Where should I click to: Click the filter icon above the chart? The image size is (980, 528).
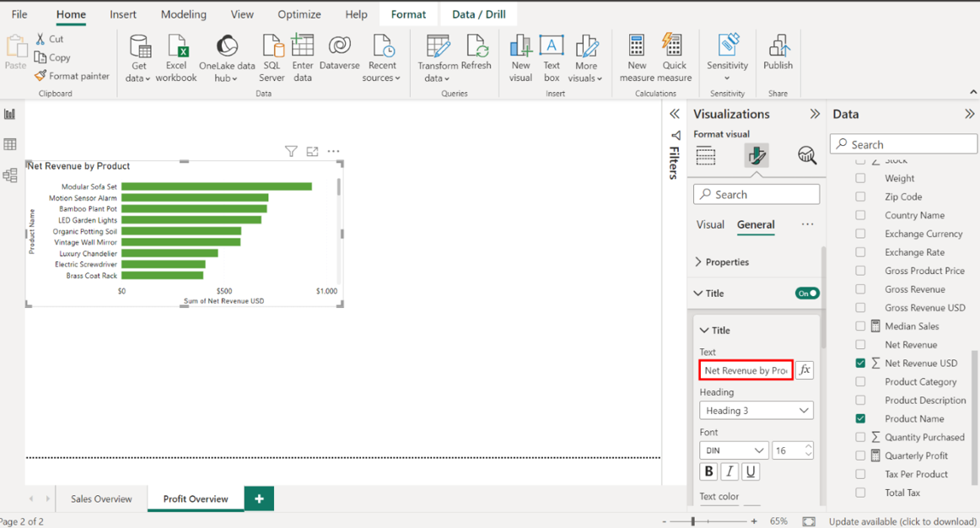click(291, 152)
